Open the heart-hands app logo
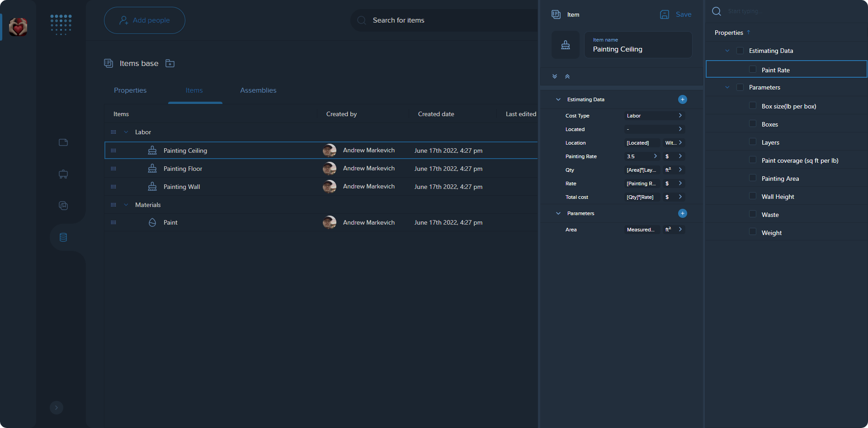Screen dimensions: 868x428 (18, 27)
